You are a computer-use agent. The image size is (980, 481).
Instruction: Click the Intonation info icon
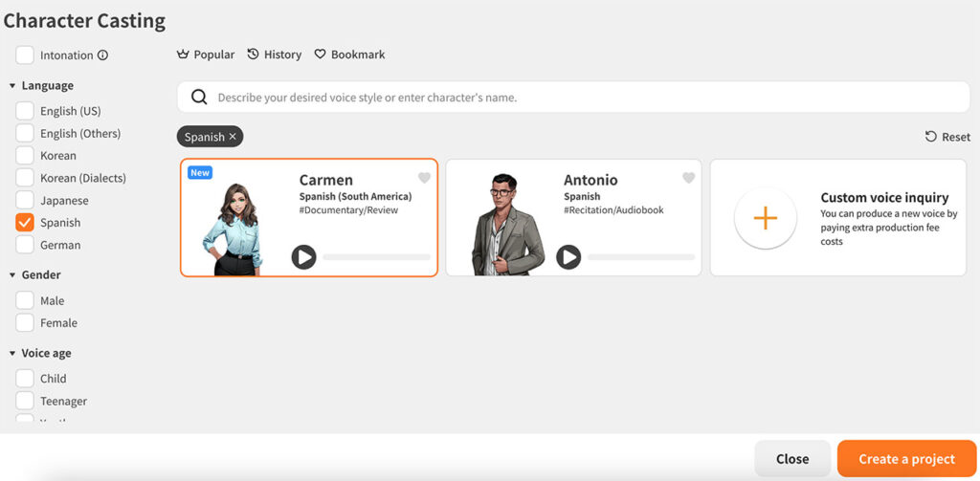(x=102, y=55)
